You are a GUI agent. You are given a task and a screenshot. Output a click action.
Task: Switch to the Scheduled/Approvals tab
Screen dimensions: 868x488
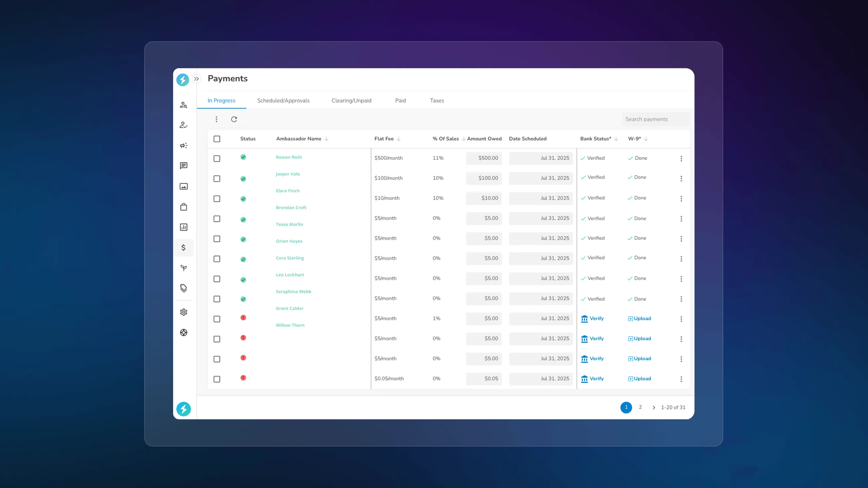point(283,101)
